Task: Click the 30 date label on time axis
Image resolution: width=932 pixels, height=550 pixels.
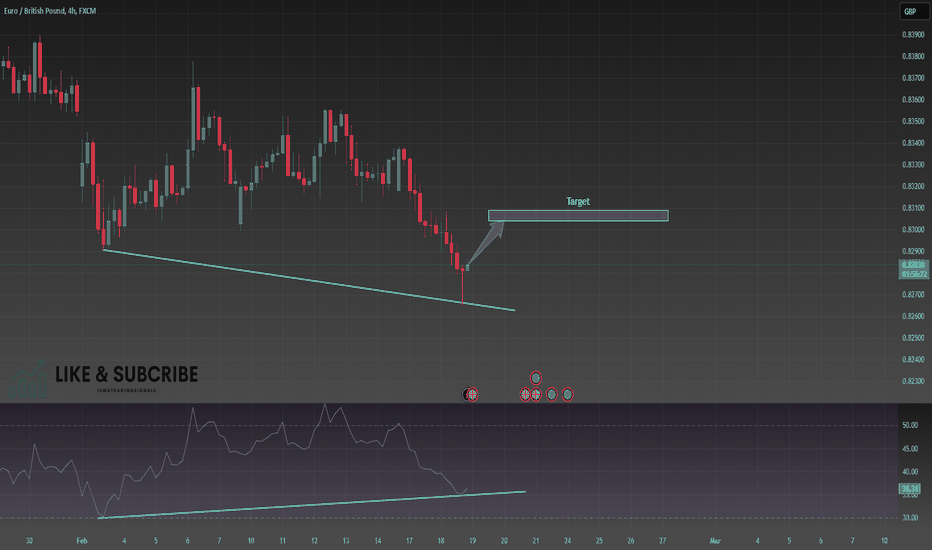Action: [29, 540]
